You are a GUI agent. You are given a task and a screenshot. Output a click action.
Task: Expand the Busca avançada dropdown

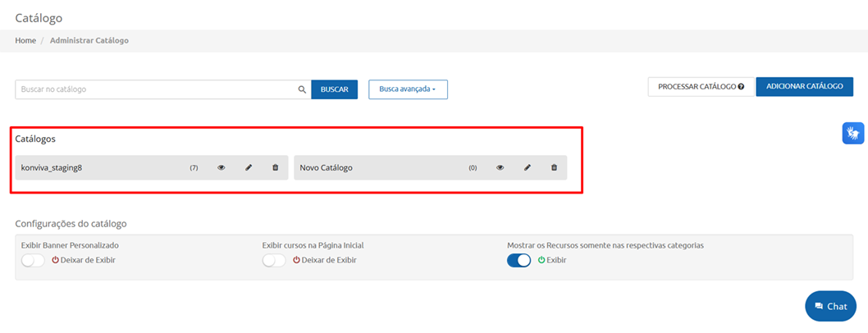(x=408, y=89)
